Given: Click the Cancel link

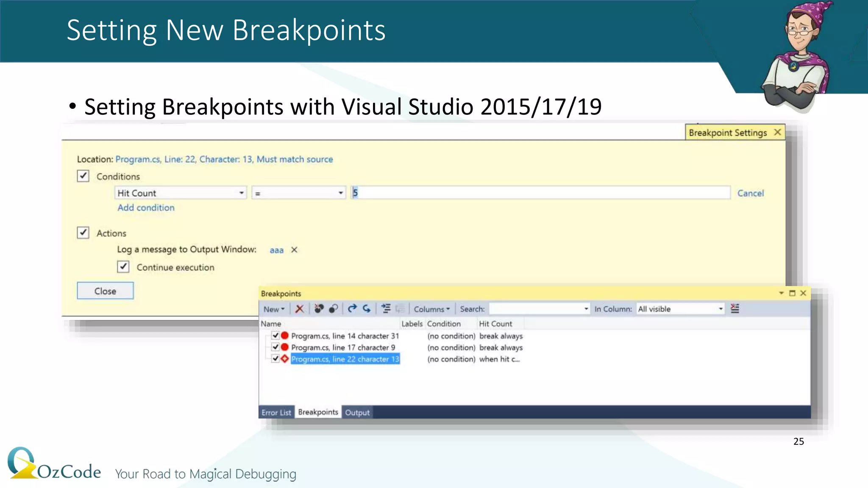Looking at the screenshot, I should [x=750, y=194].
